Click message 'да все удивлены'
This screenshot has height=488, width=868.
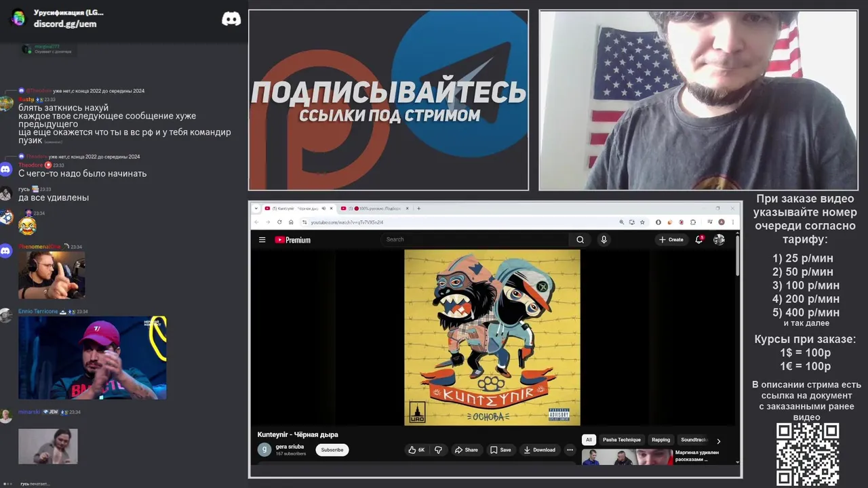[x=54, y=198]
